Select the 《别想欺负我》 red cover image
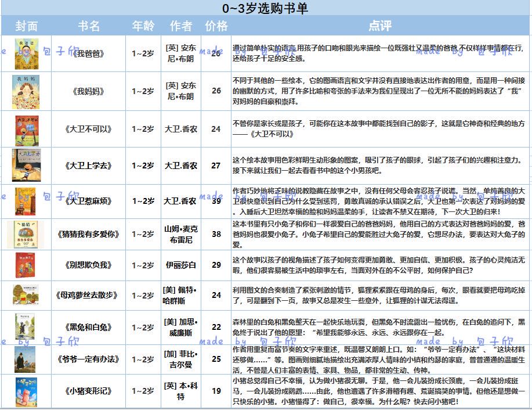The height and width of the screenshot is (410, 532). [x=25, y=265]
